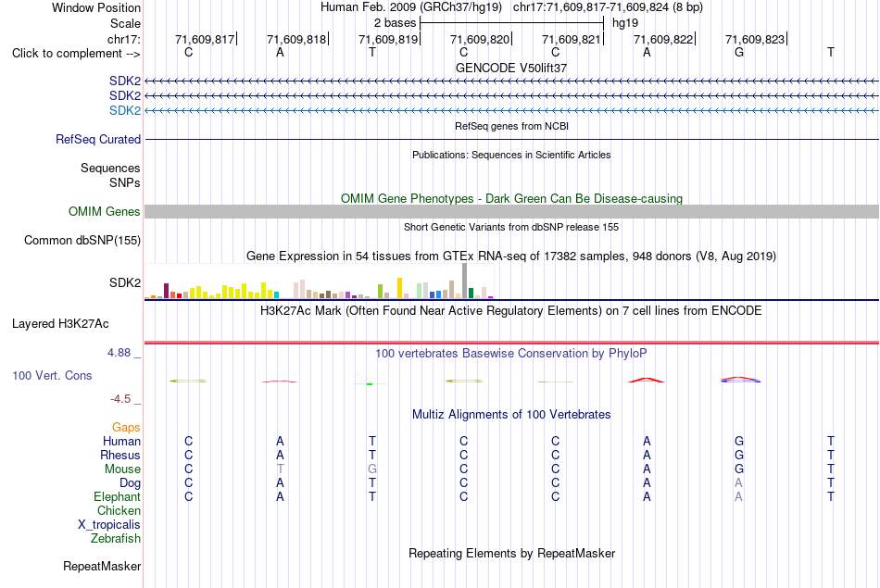Click the -4.5 lower axis value
Screen dimensions: 880x588
[x=120, y=399]
